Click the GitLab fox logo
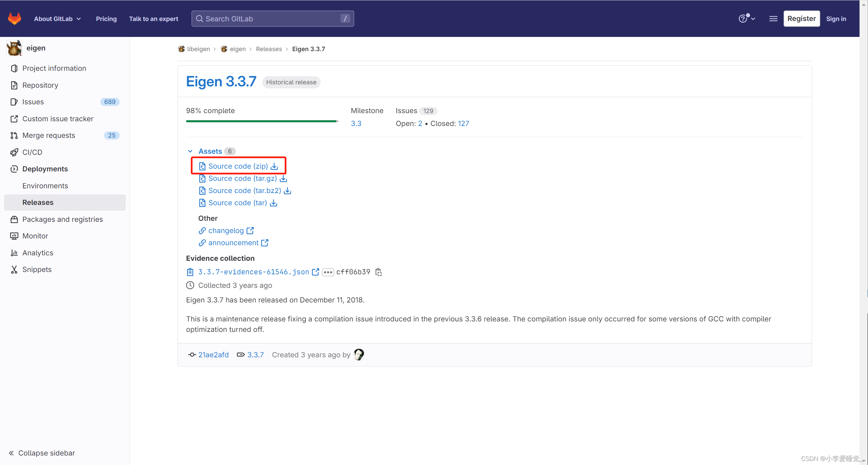 (15, 18)
